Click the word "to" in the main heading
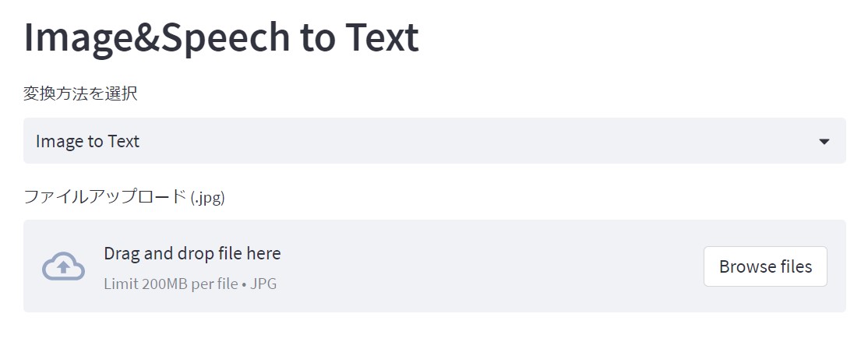Viewport: 868px width, 342px height. pyautogui.click(x=317, y=37)
